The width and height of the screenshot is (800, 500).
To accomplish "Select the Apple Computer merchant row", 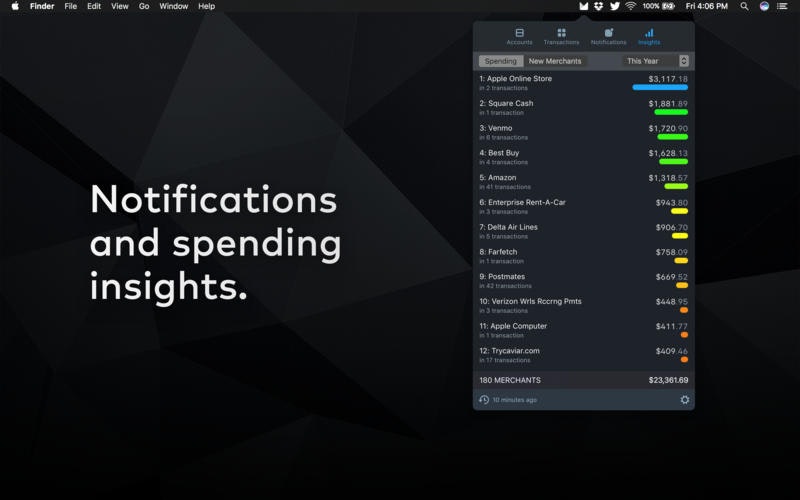I will (584, 330).
